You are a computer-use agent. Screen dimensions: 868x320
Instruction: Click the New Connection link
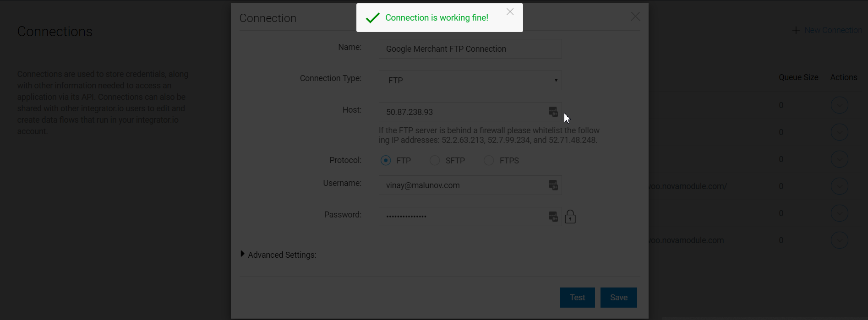833,30
